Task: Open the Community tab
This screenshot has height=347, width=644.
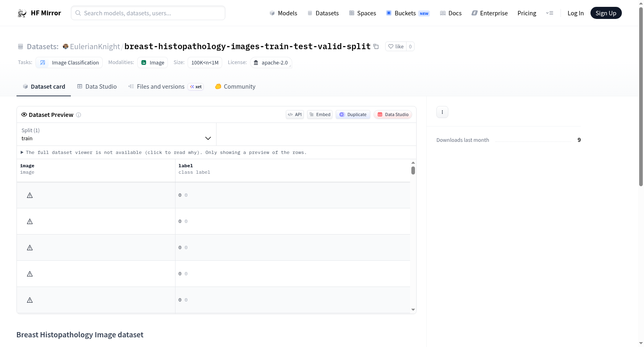Action: pyautogui.click(x=235, y=87)
